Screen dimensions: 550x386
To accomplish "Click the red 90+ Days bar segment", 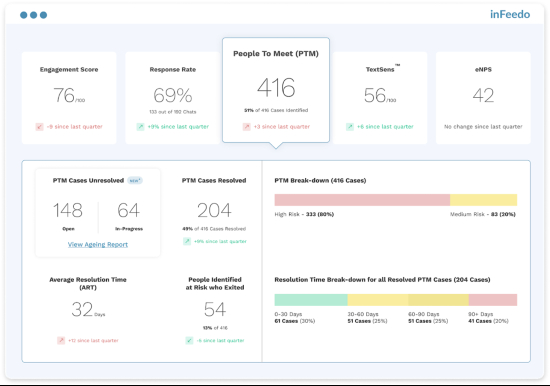I will click(x=493, y=300).
